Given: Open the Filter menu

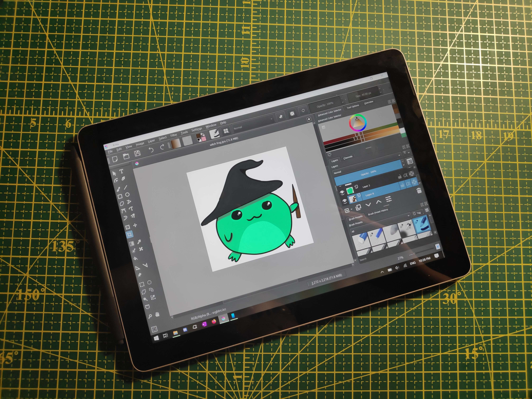Looking at the screenshot, I should tap(174, 135).
